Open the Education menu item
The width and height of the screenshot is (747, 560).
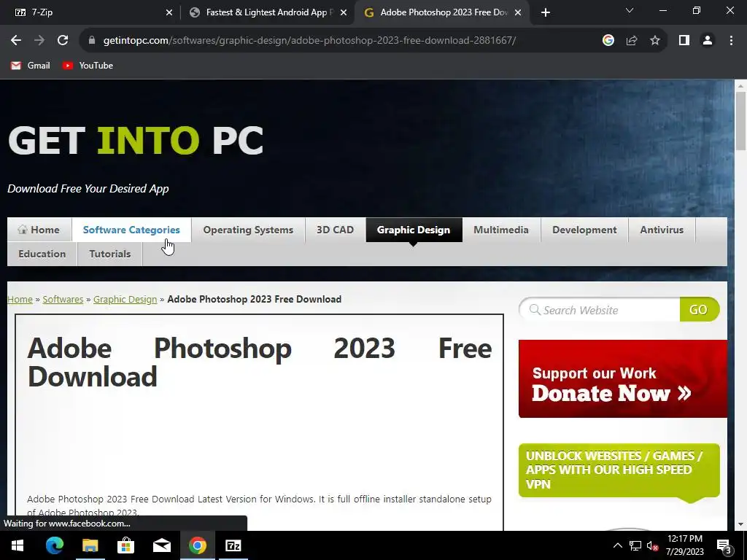(x=42, y=254)
